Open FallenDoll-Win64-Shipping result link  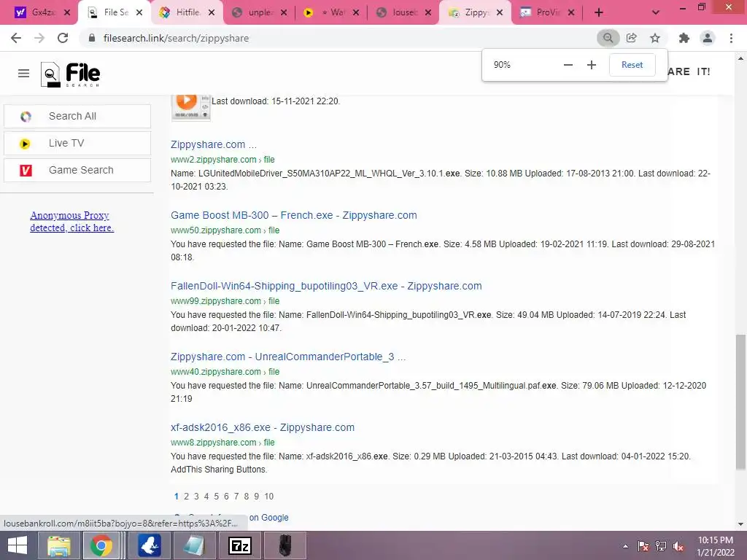point(326,286)
